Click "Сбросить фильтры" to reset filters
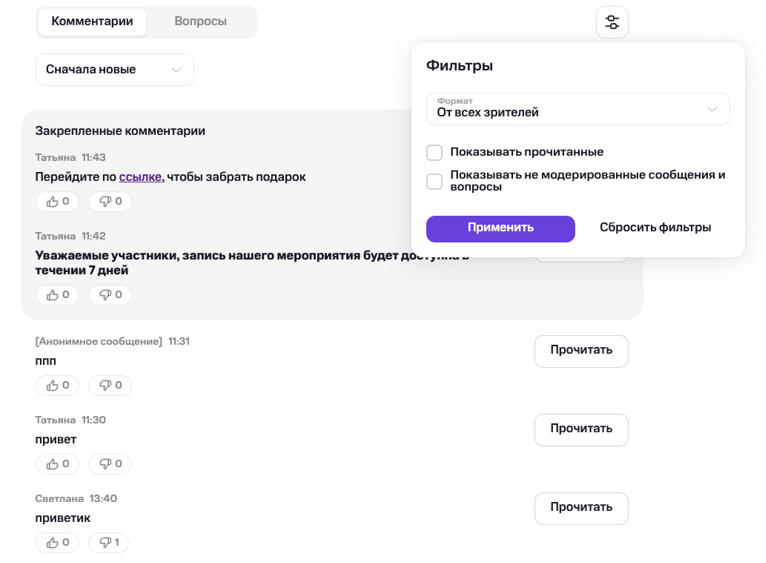 (655, 228)
